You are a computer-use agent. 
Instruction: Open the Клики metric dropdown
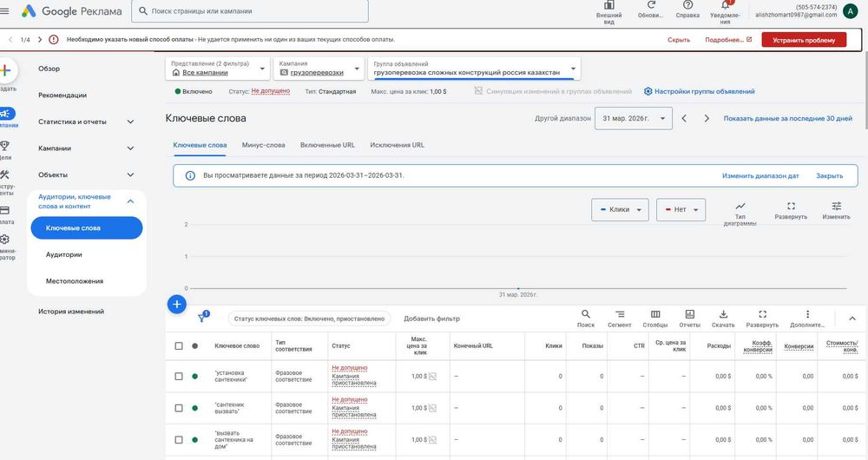coord(620,210)
